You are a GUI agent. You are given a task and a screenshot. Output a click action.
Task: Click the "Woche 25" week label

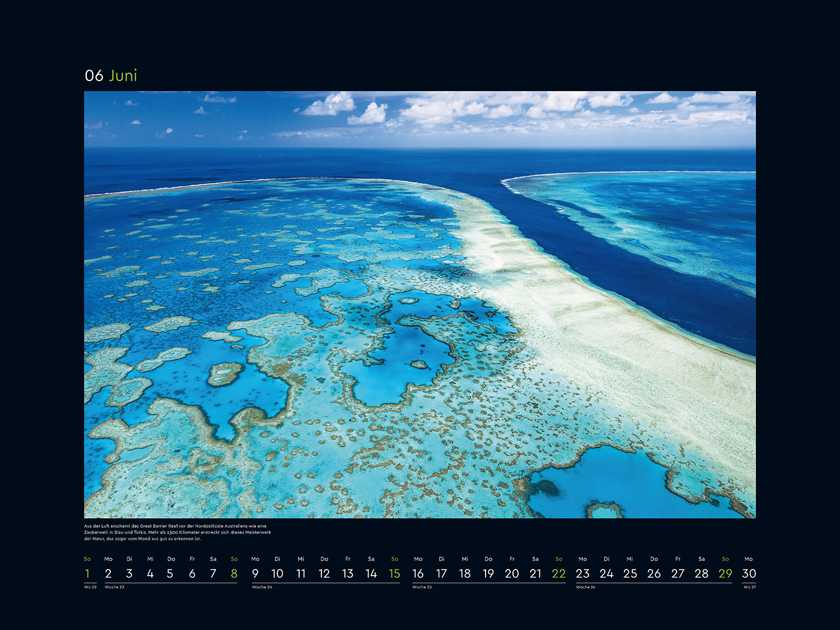pos(422,587)
